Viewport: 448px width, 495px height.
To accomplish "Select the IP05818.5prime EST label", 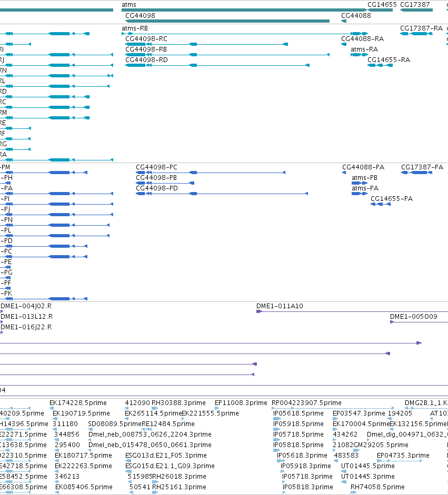I will [298, 445].
